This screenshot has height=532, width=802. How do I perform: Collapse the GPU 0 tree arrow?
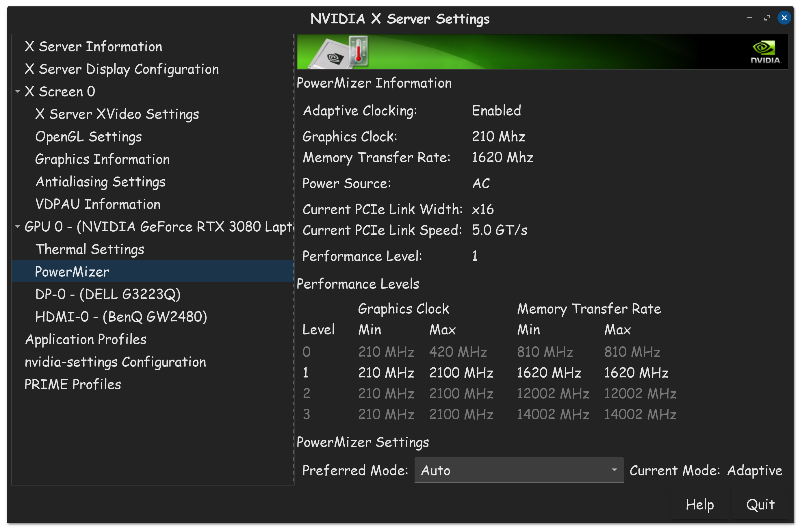tap(18, 226)
